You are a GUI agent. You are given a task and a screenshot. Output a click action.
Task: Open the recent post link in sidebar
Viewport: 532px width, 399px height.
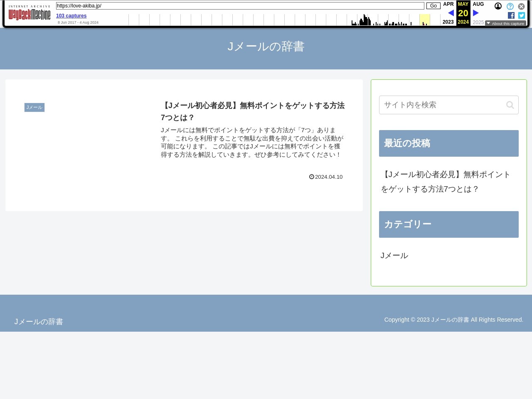click(446, 182)
